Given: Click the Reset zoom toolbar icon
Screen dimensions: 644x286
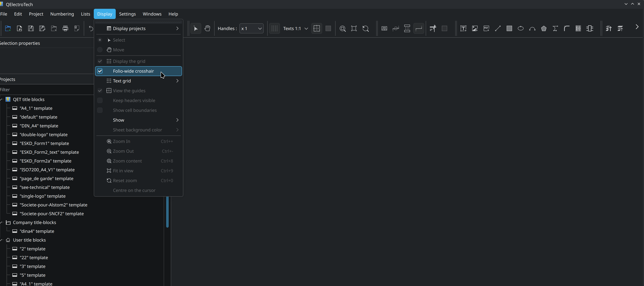Looking at the screenshot, I should [365, 29].
